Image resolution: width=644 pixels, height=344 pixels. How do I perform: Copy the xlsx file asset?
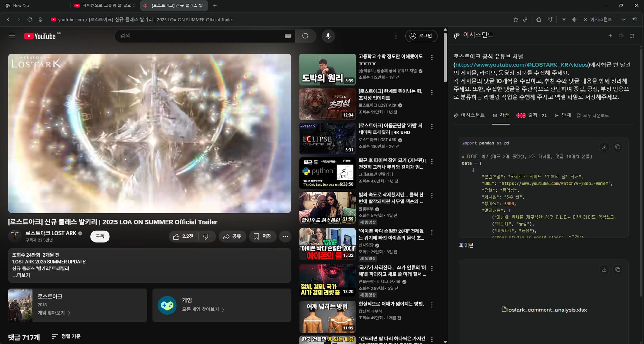[x=618, y=270]
